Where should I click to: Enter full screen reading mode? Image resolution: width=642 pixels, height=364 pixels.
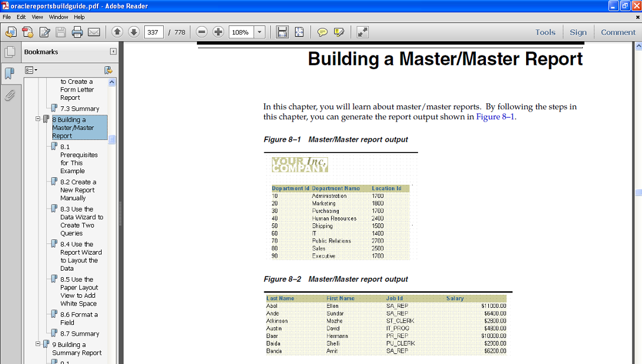click(362, 32)
